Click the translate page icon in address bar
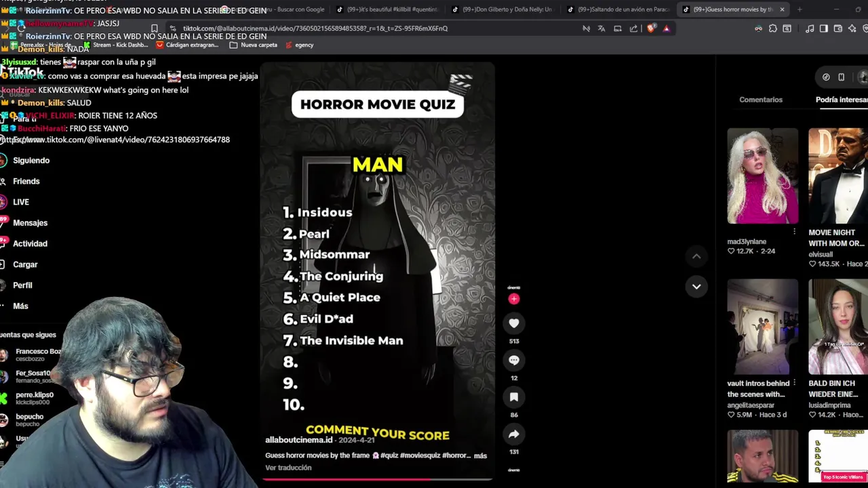The width and height of the screenshot is (868, 488). tap(601, 28)
